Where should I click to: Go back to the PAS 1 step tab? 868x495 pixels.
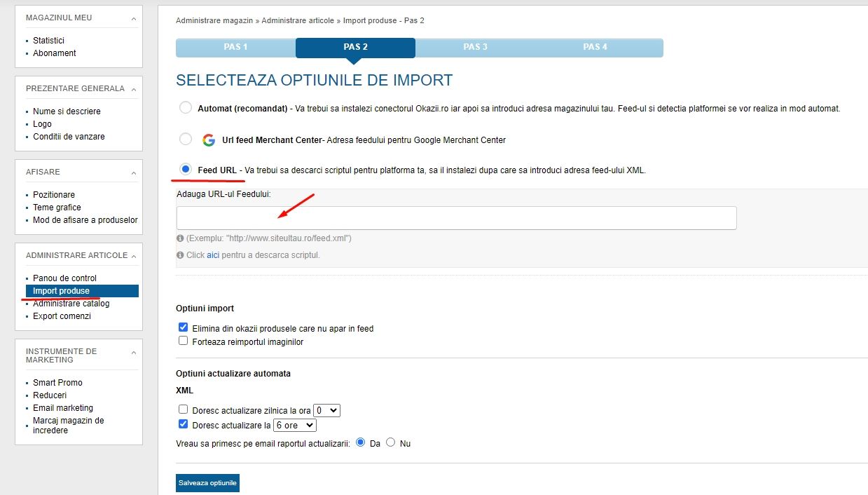point(235,47)
